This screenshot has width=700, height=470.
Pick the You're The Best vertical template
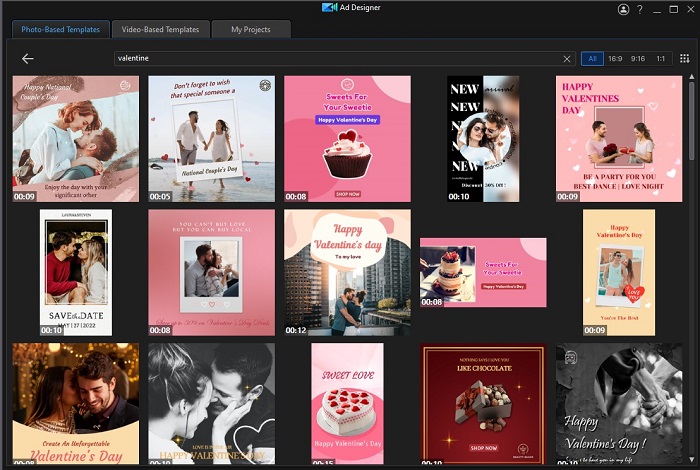[x=619, y=272]
